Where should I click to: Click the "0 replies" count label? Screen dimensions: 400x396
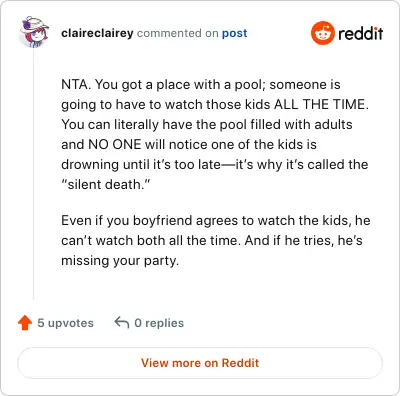[x=159, y=323]
